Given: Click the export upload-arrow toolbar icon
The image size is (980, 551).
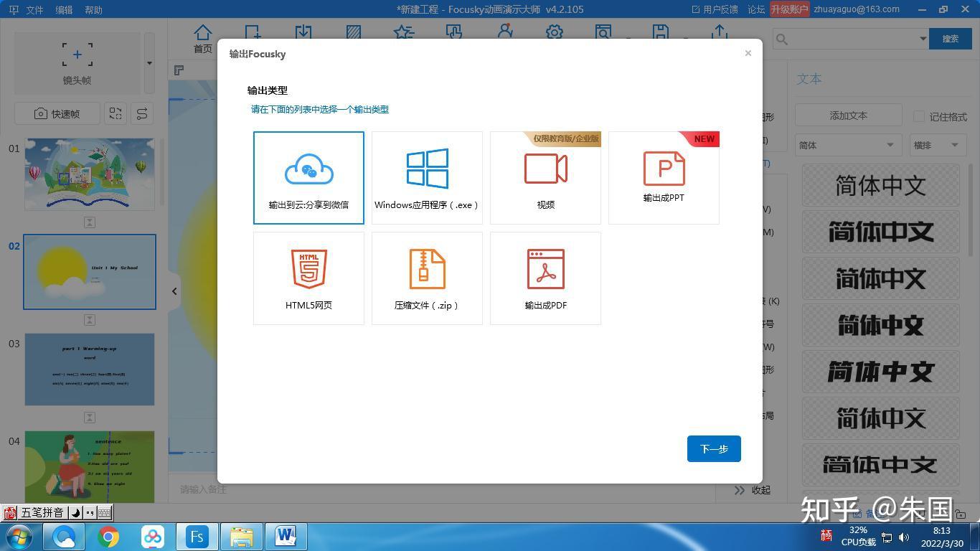Looking at the screenshot, I should tap(720, 33).
